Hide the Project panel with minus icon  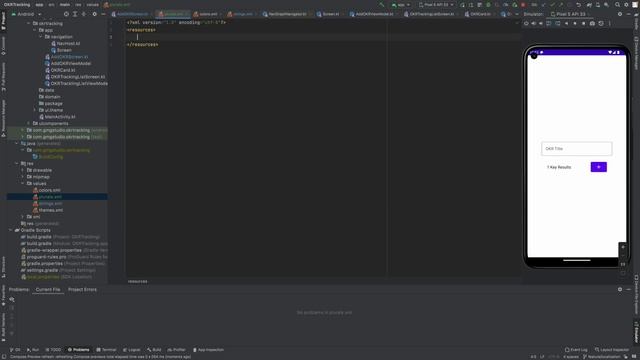tap(103, 14)
